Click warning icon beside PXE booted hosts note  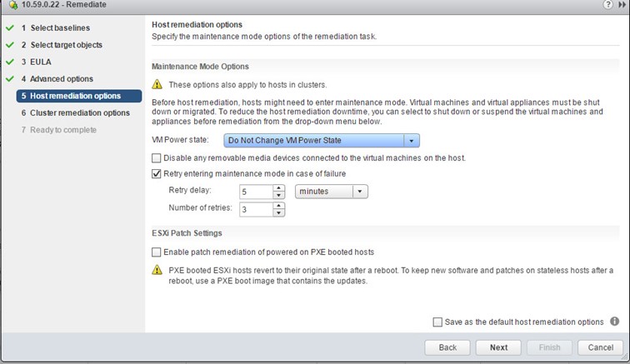point(157,270)
